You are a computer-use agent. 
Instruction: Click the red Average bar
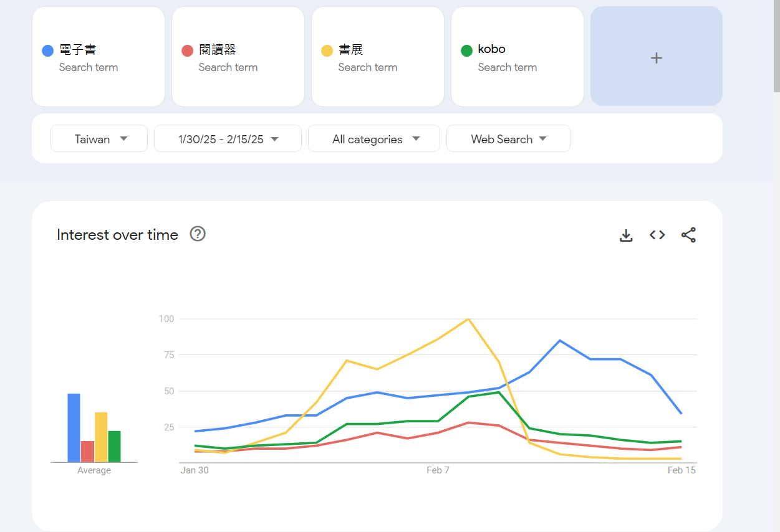click(87, 452)
